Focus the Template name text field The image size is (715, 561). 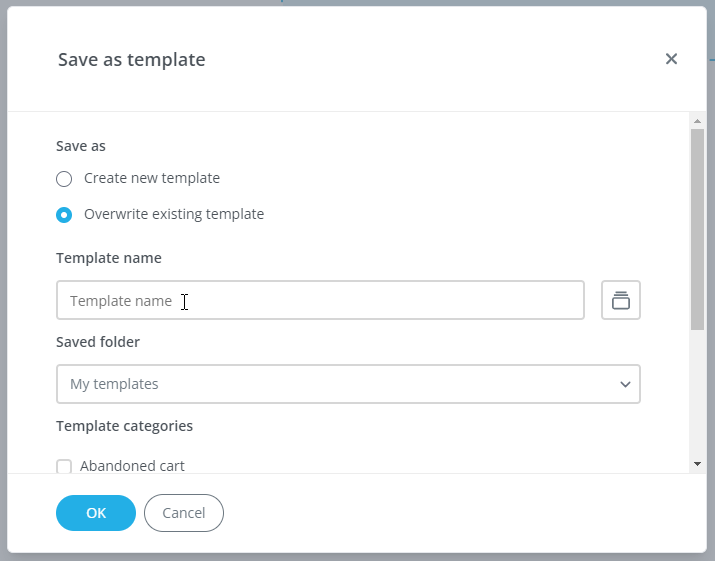[x=320, y=300]
